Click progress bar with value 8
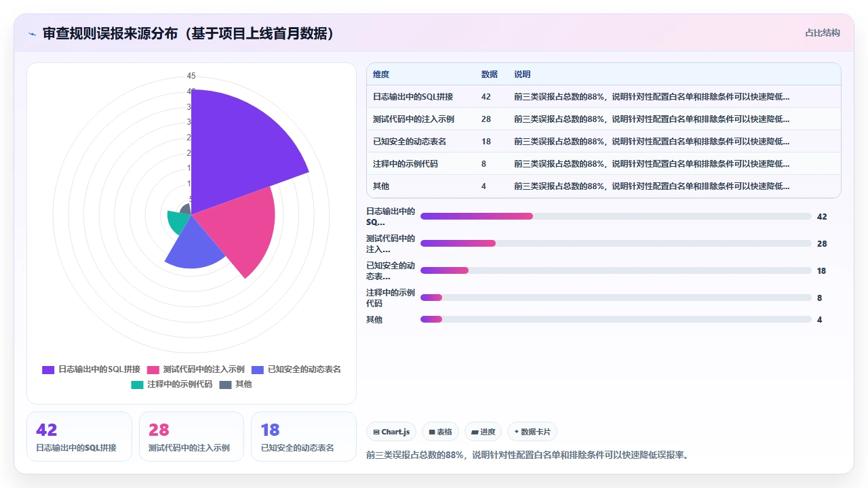This screenshot has height=488, width=868. point(616,298)
